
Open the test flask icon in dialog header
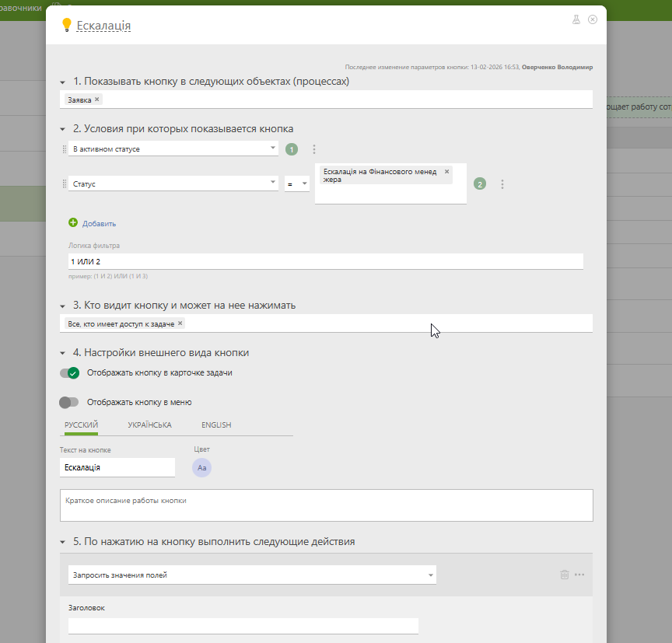[x=576, y=19]
